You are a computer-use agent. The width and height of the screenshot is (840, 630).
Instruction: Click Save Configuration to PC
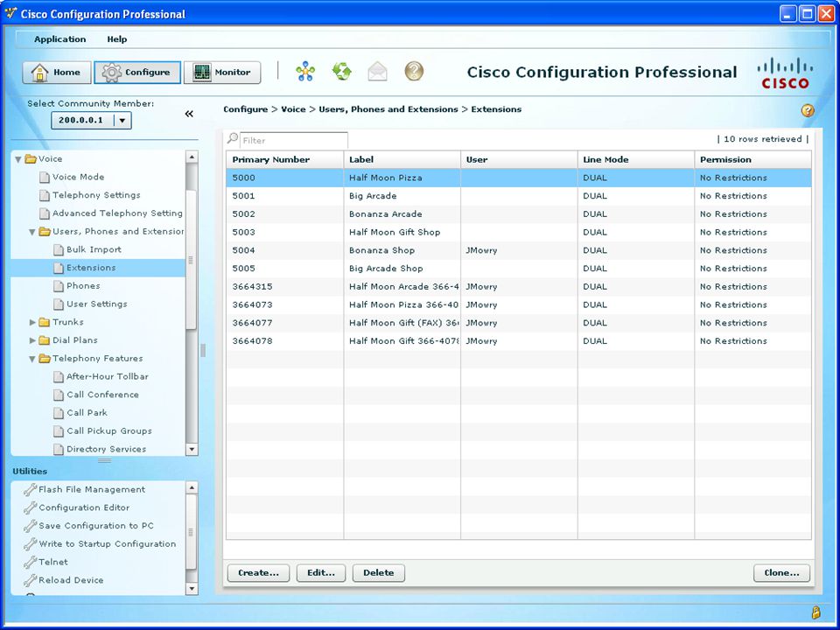[96, 526]
